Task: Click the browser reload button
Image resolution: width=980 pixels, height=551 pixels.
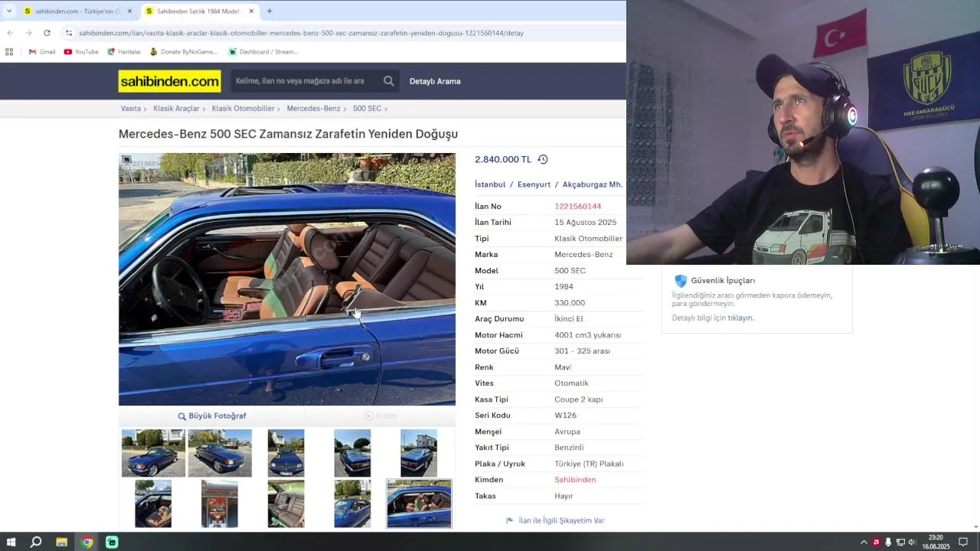Action: [x=47, y=33]
